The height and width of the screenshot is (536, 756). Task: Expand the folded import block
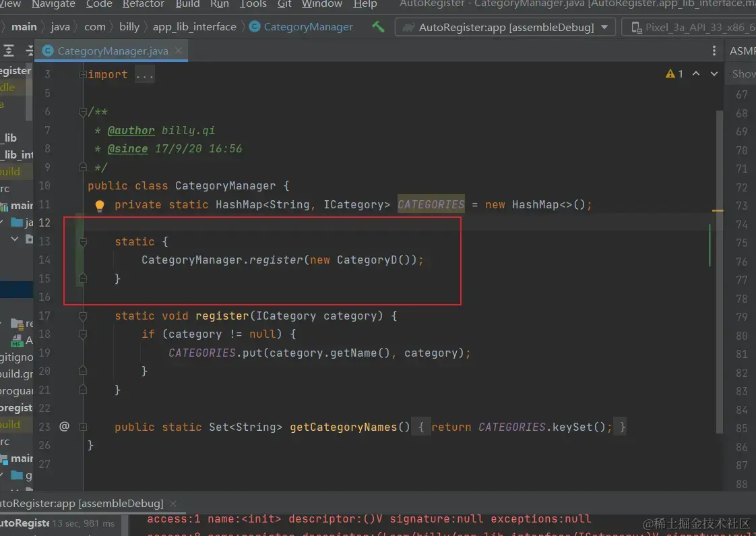[x=83, y=74]
